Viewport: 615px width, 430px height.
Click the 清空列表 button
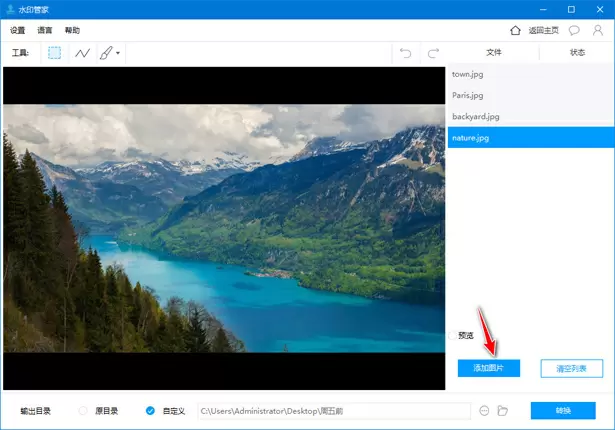pos(571,368)
